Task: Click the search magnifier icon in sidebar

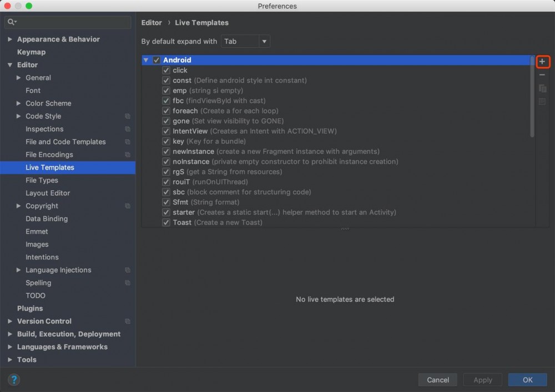Action: point(11,22)
